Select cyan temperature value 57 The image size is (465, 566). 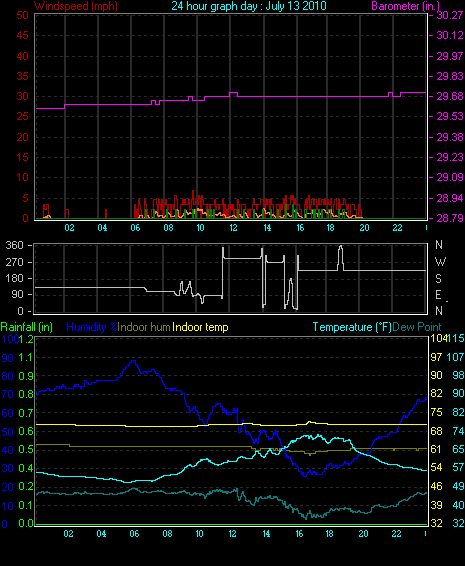458,467
